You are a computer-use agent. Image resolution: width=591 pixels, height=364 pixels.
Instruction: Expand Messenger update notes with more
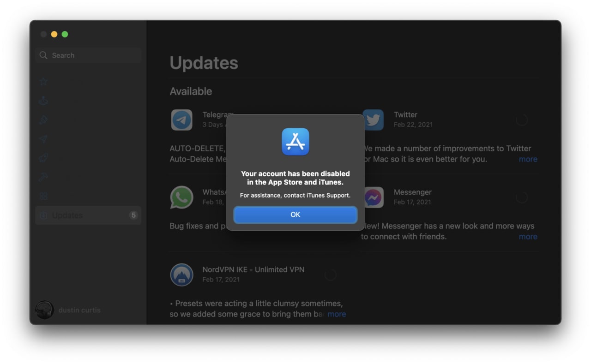(x=528, y=237)
